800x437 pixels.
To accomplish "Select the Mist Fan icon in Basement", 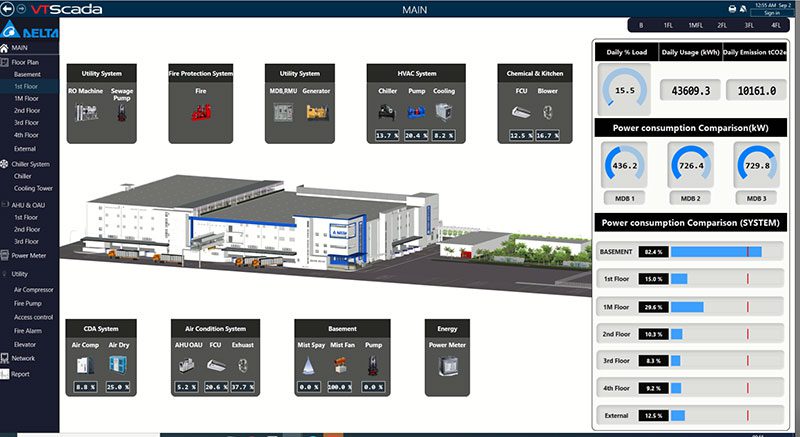I will (x=342, y=366).
